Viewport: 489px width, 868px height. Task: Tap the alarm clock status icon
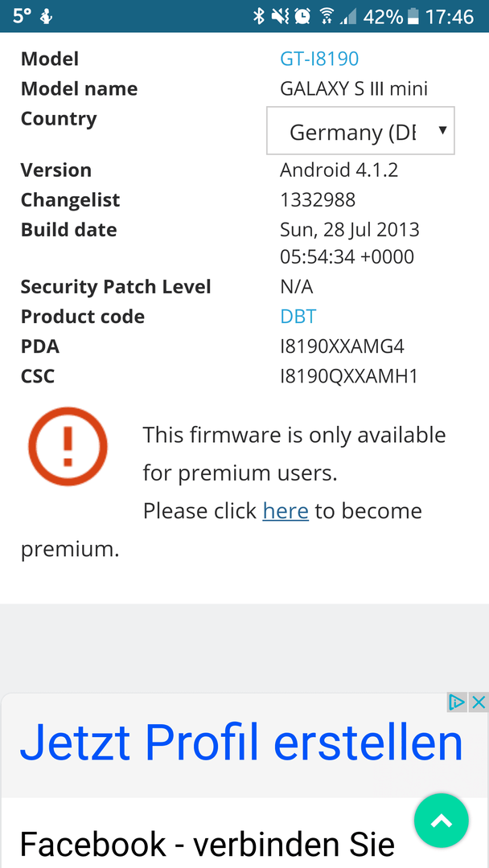pos(302,17)
